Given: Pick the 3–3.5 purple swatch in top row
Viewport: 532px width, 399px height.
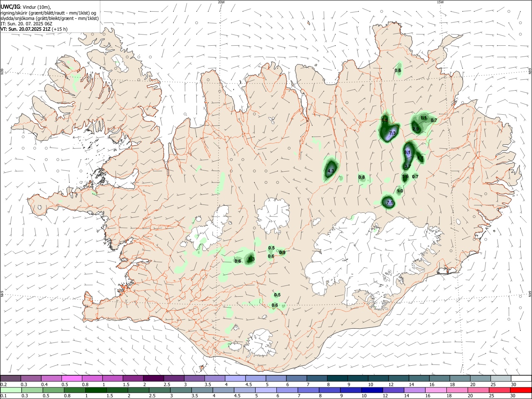Looking at the screenshot, I should tap(195, 379).
